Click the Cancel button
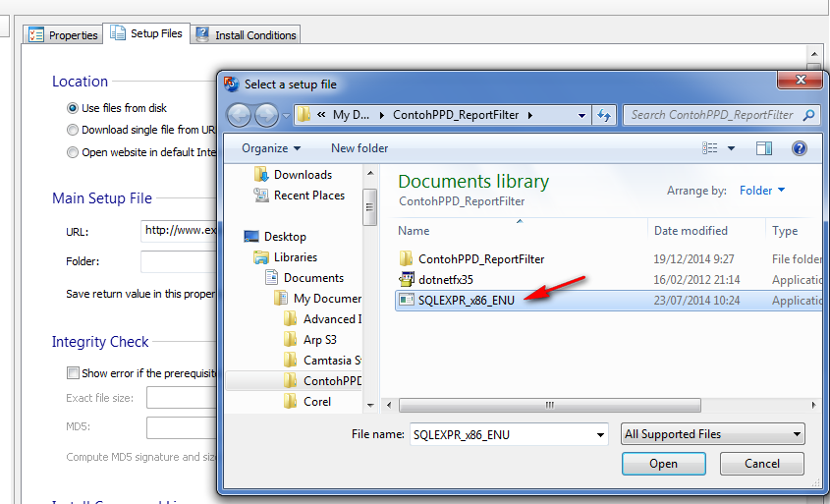 coord(761,464)
